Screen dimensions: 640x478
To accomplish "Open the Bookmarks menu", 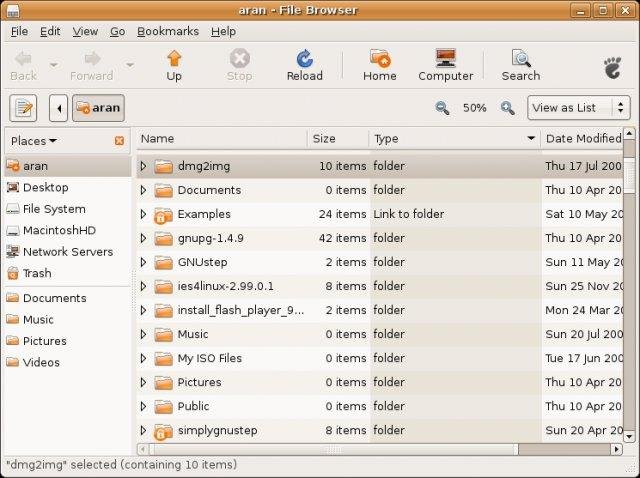I will click(168, 31).
